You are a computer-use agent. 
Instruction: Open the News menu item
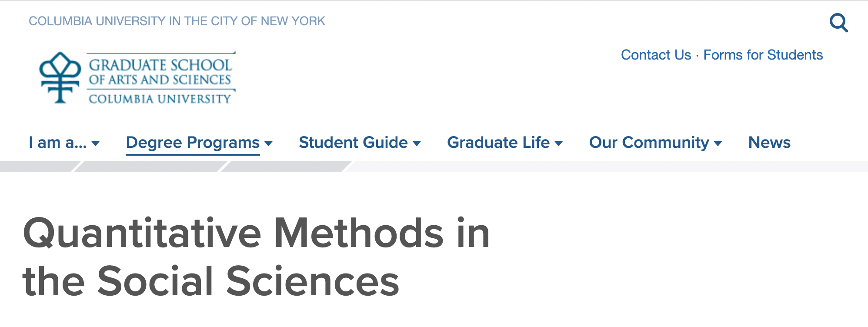click(x=769, y=143)
